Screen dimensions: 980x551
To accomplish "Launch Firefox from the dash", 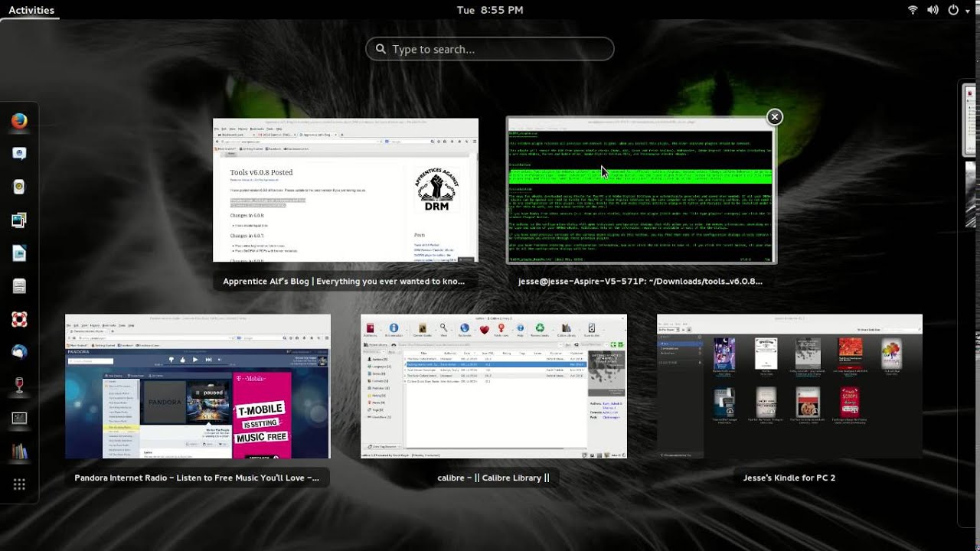I will click(x=19, y=121).
